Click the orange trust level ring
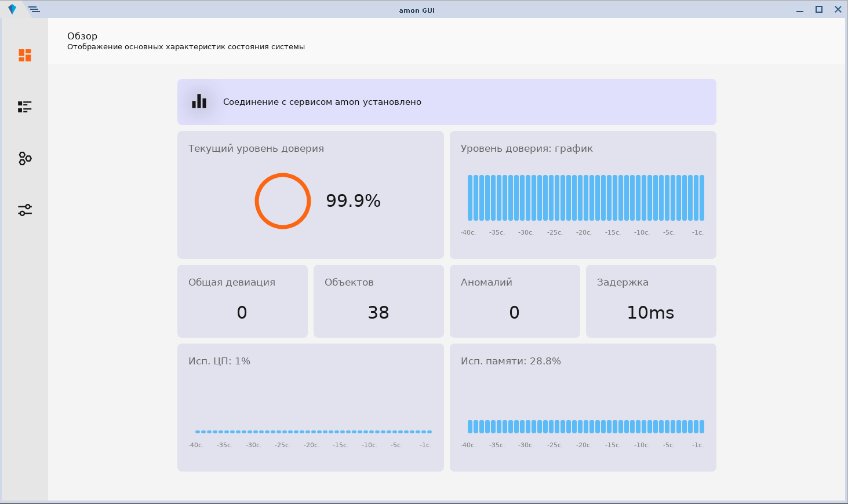 (283, 201)
